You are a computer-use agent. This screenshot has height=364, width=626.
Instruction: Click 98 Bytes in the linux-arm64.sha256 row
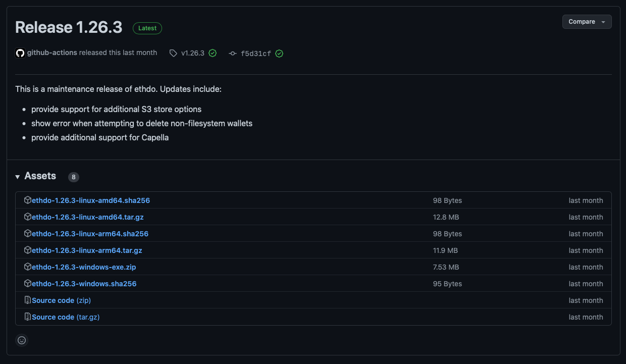447,234
